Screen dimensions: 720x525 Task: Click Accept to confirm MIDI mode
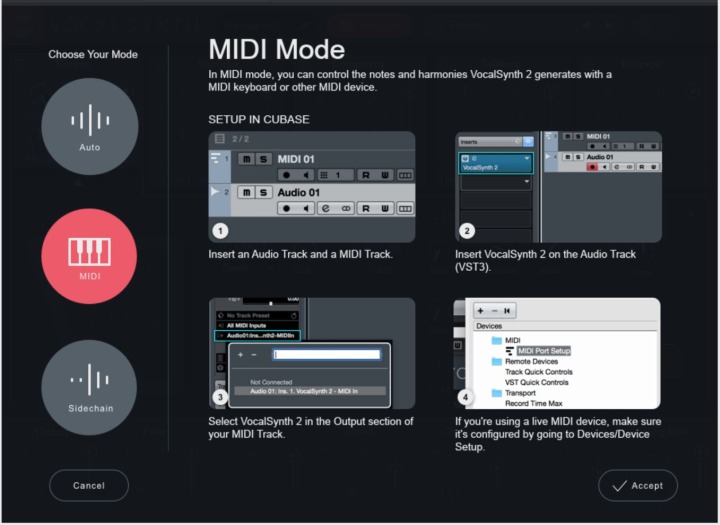[638, 485]
